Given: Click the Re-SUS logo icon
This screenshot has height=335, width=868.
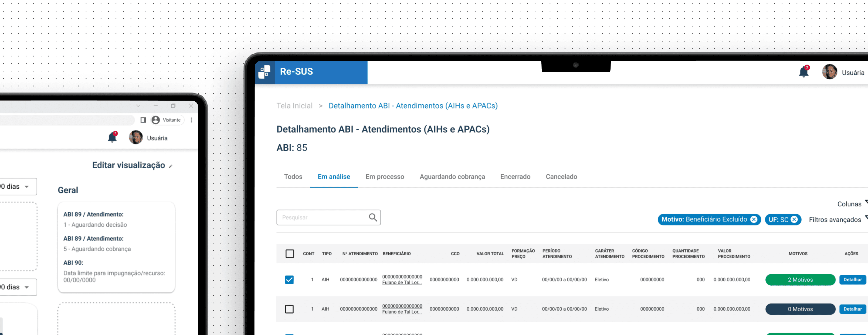Looking at the screenshot, I should click(265, 72).
